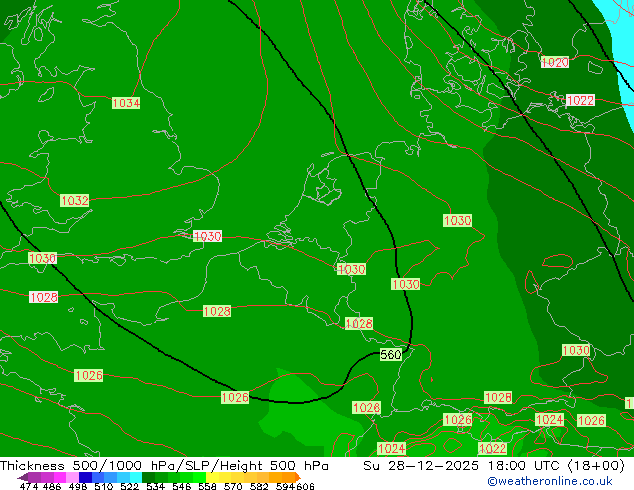Click the 1028 label just below the 560 label
This screenshot has height=490, width=634.
tap(367, 407)
